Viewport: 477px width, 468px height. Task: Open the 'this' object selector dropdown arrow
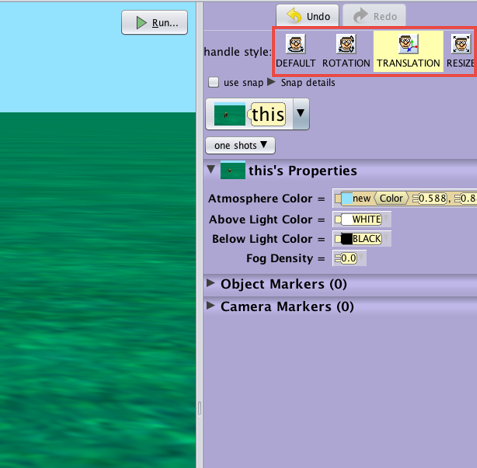[x=301, y=113]
